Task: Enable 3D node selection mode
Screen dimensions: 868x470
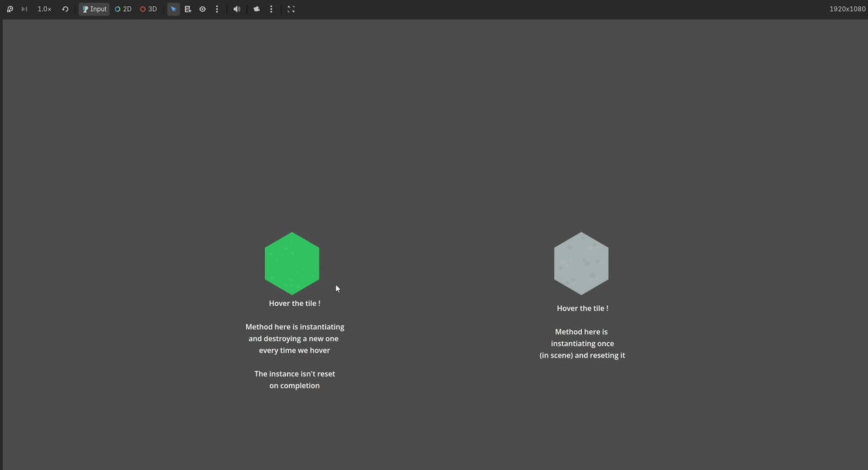Action: click(x=148, y=9)
